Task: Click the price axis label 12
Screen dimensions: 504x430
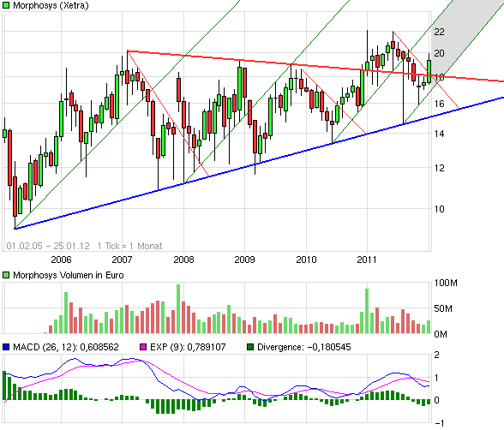Action: pyautogui.click(x=439, y=168)
